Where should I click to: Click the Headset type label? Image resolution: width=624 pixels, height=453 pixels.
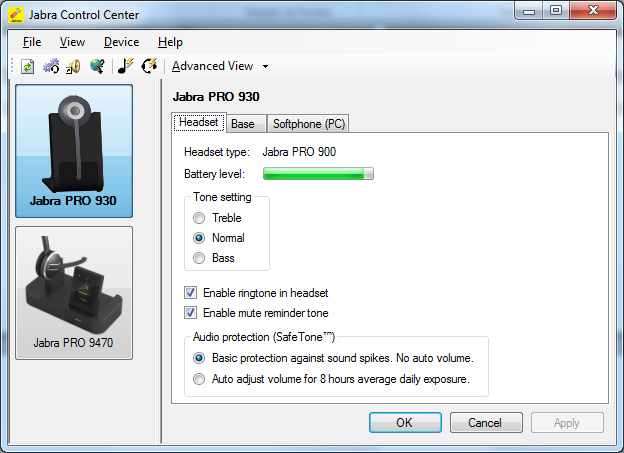point(217,152)
